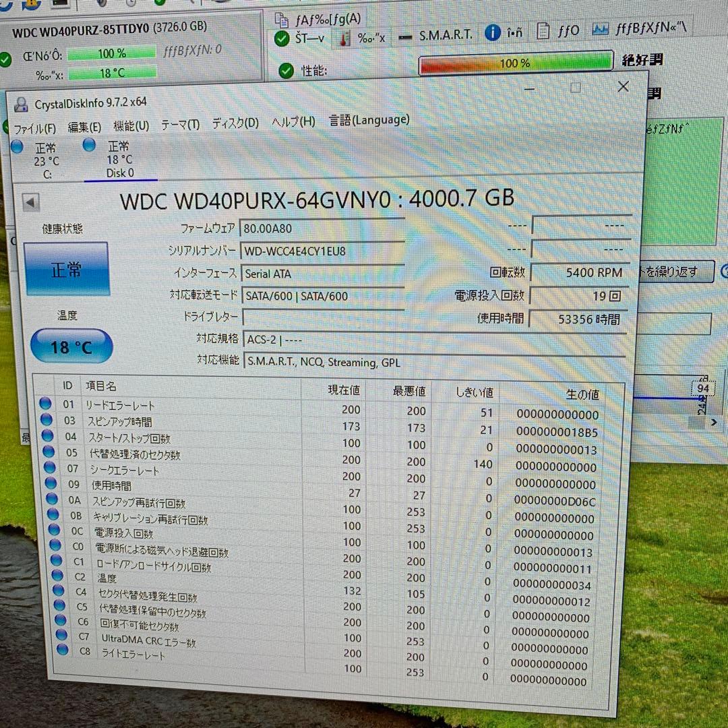Click the blue status icon for ID C2 温度

[x=57, y=575]
